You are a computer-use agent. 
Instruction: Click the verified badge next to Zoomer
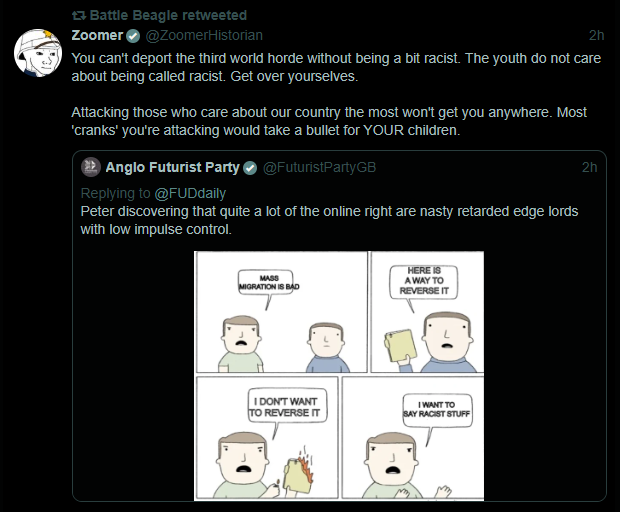133,37
